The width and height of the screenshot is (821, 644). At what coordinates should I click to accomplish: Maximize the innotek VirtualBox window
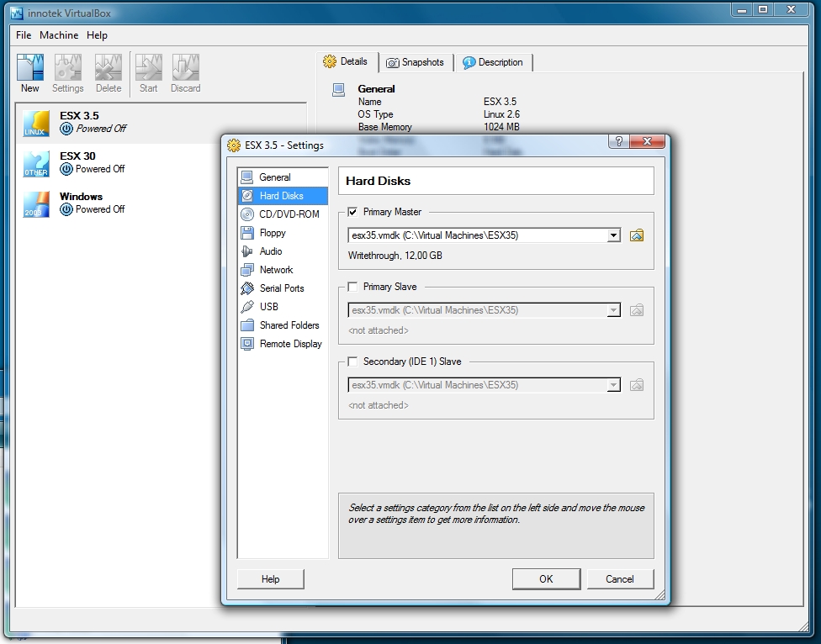point(764,9)
